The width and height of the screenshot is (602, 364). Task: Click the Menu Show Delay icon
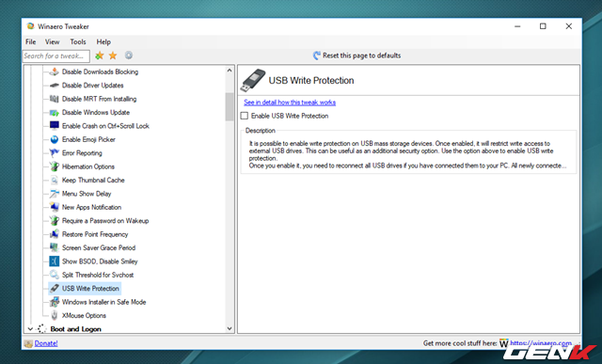pyautogui.click(x=55, y=194)
